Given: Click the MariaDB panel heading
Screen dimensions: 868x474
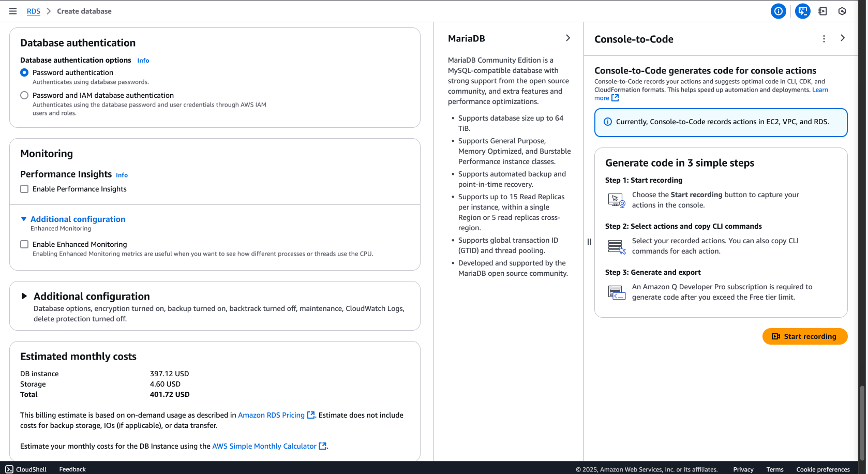Looking at the screenshot, I should coord(467,38).
